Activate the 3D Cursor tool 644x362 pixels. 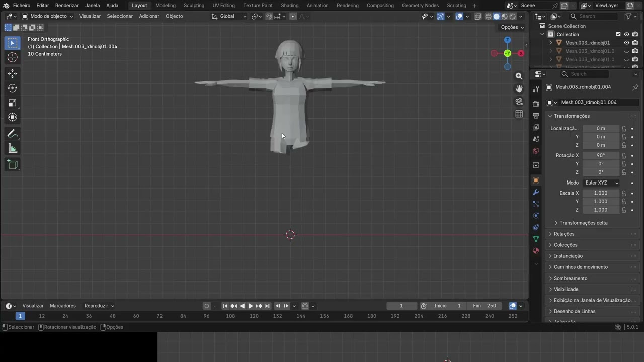[x=13, y=58]
